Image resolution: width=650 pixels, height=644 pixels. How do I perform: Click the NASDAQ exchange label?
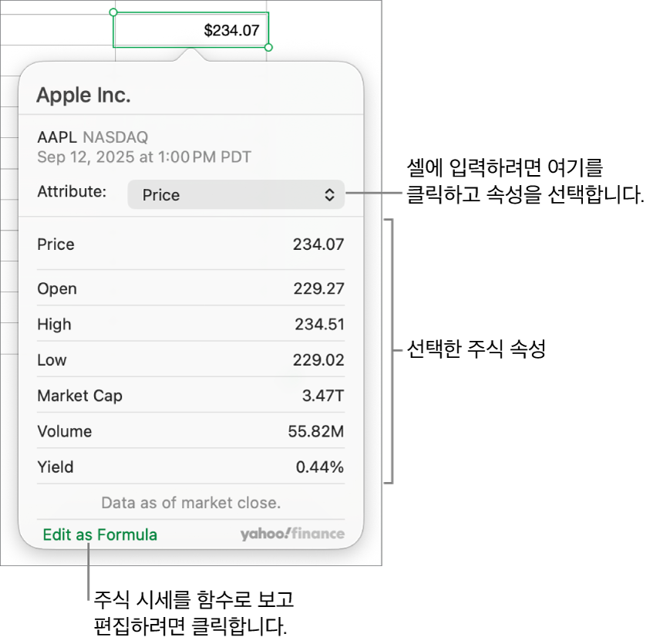115,137
